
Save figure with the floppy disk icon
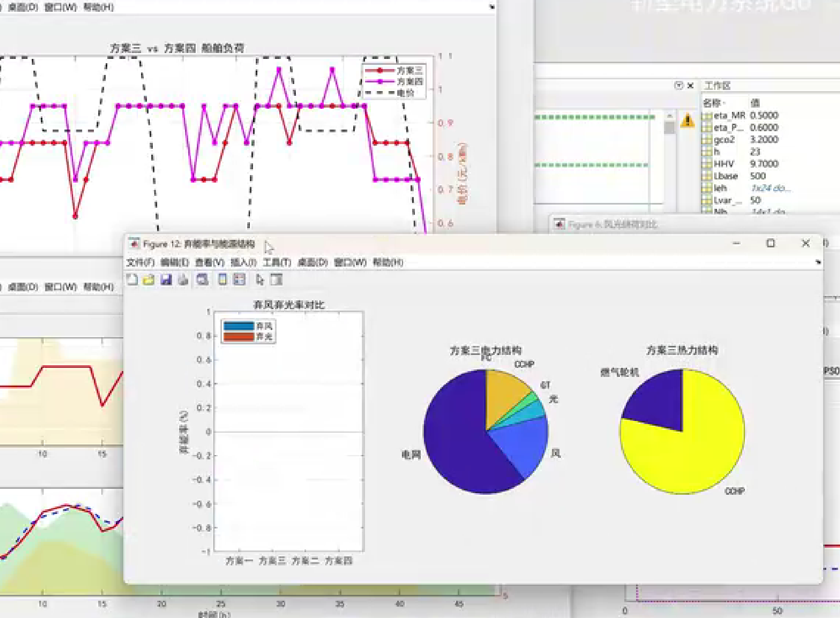pyautogui.click(x=166, y=280)
